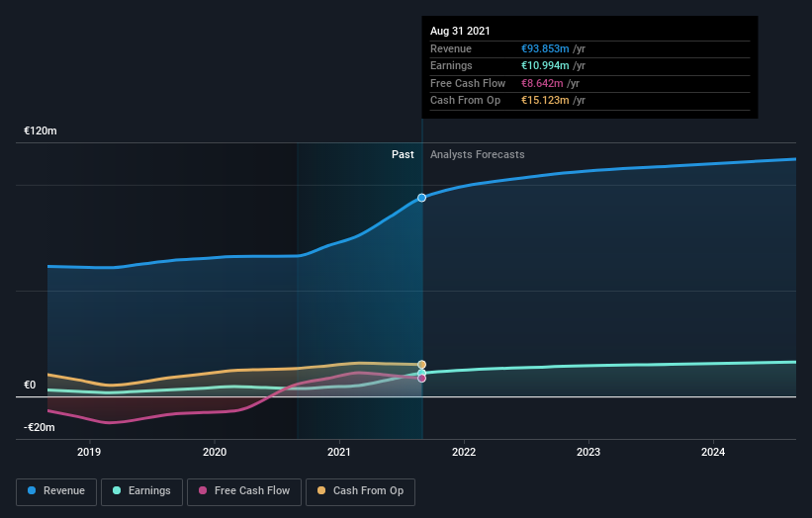Image resolution: width=812 pixels, height=518 pixels.
Task: Click the €93.853m revenue value
Action: [x=545, y=48]
